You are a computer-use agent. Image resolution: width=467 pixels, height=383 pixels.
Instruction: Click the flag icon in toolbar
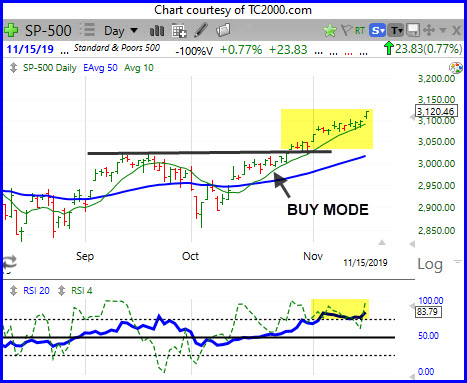tap(347, 30)
